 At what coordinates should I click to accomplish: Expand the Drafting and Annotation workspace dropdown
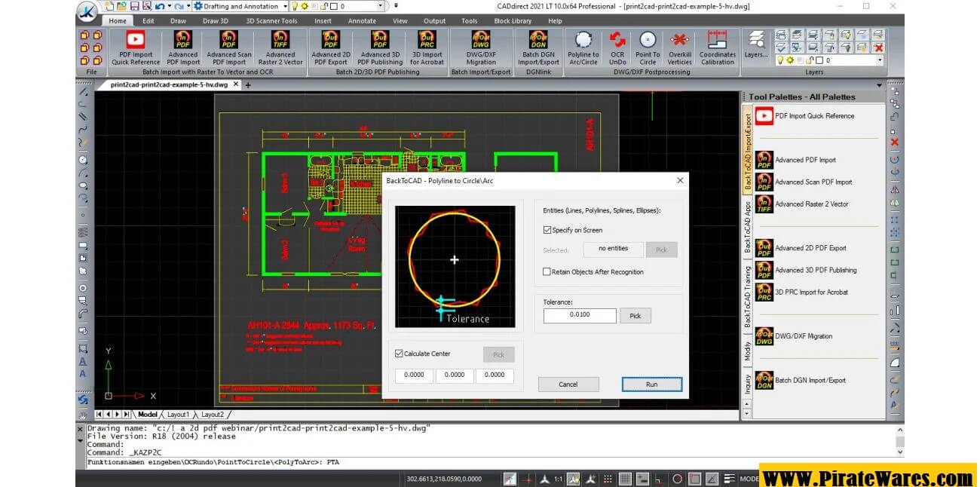(x=283, y=6)
